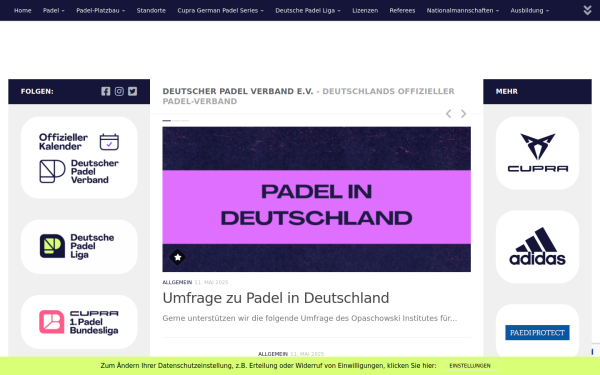This screenshot has height=375, width=600.
Task: Expand the Padel dropdown menu
Action: [x=54, y=10]
